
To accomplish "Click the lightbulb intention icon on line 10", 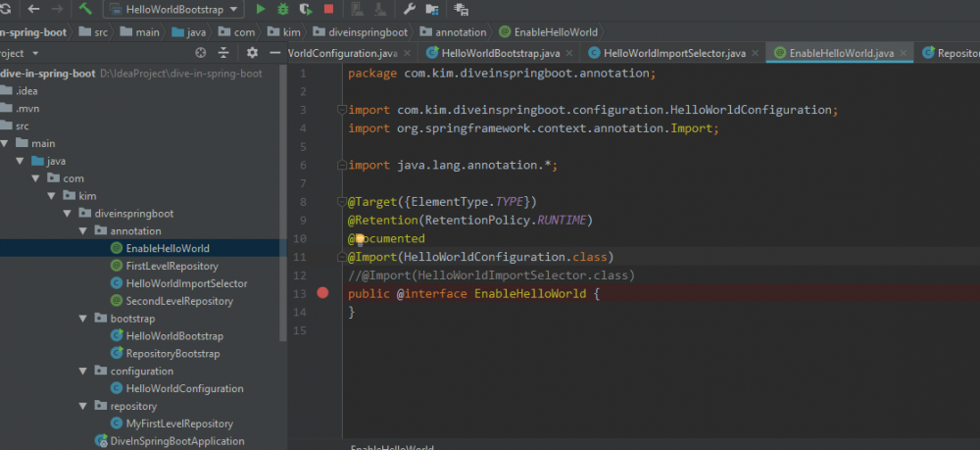I will [359, 238].
